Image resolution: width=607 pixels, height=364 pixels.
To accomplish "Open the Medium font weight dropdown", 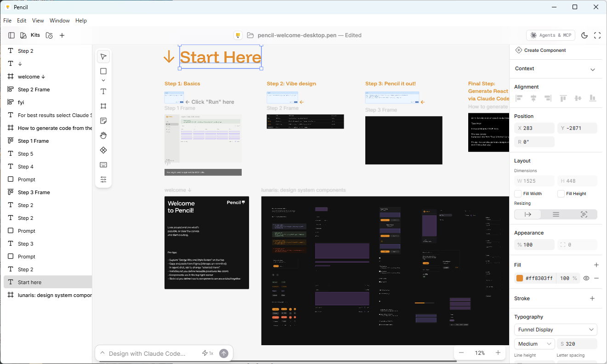I will click(x=534, y=344).
